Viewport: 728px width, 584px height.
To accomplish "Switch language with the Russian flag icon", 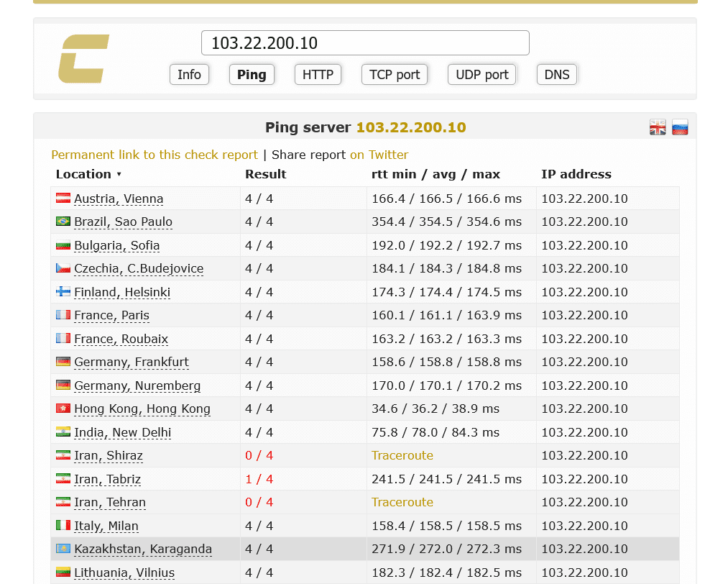I will click(x=680, y=127).
